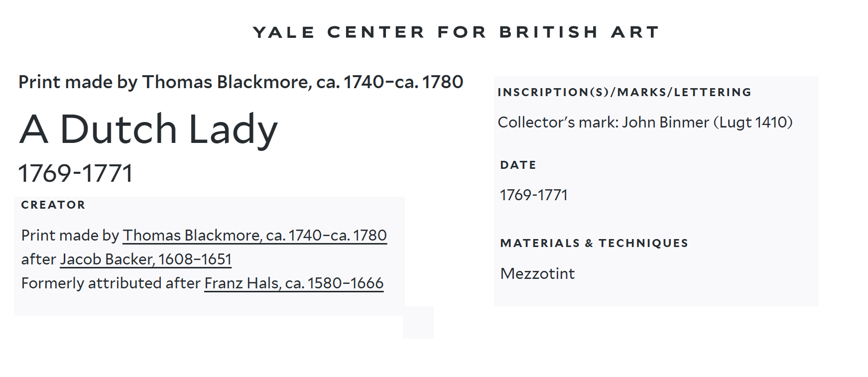Screen dimensions: 868x377
Task: Click "Formerly attributed after" text in Creator
Action: coord(111,283)
